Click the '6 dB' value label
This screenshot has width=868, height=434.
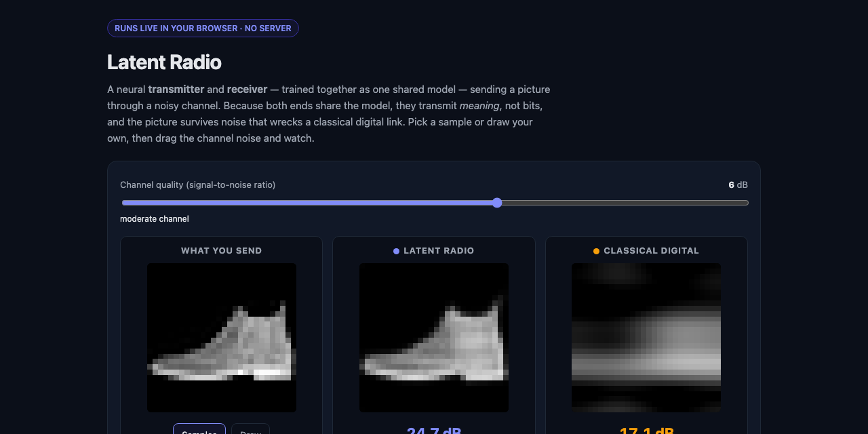point(738,185)
